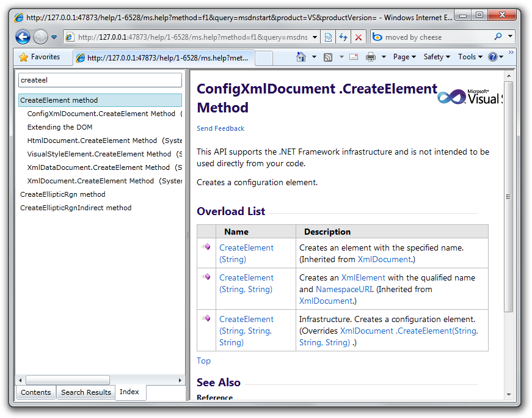
Task: Click the Send Feedback link
Action: [220, 128]
